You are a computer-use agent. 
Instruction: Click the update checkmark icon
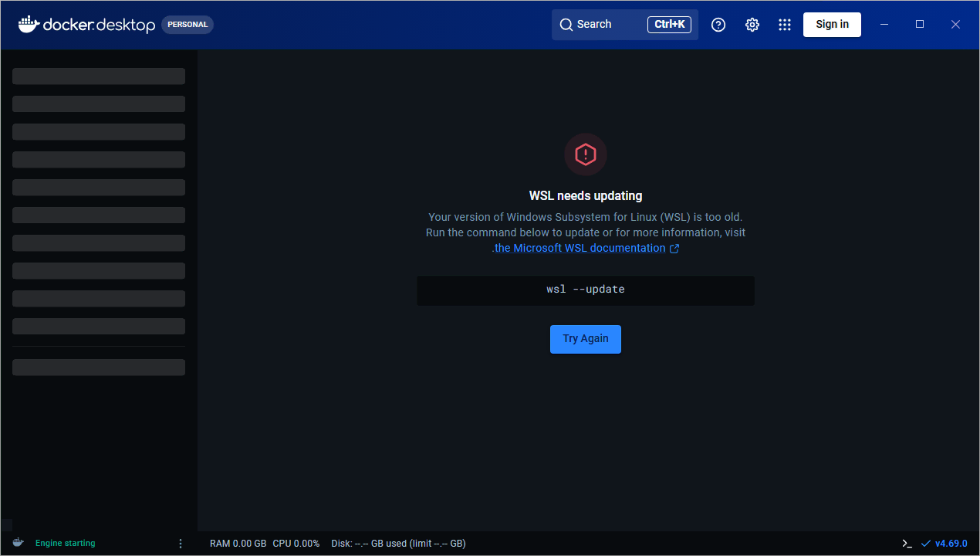click(926, 544)
